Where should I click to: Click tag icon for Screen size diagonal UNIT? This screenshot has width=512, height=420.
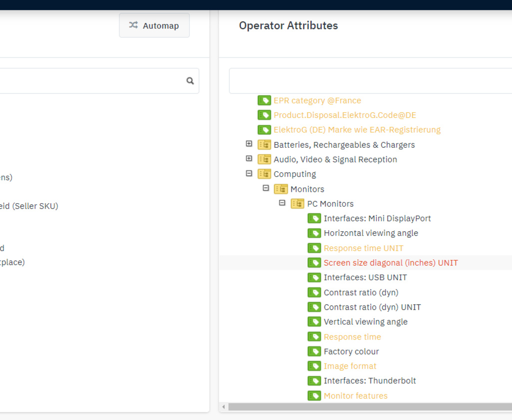314,263
